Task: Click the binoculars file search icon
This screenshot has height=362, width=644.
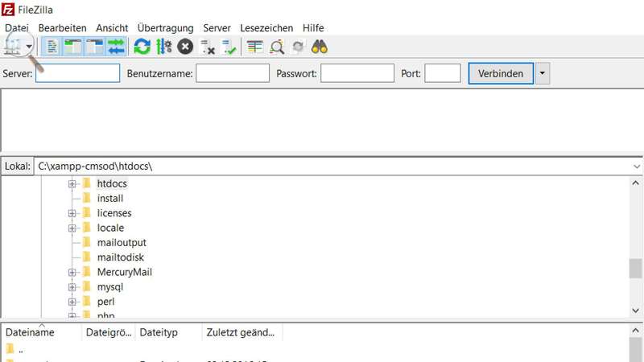Action: [320, 47]
